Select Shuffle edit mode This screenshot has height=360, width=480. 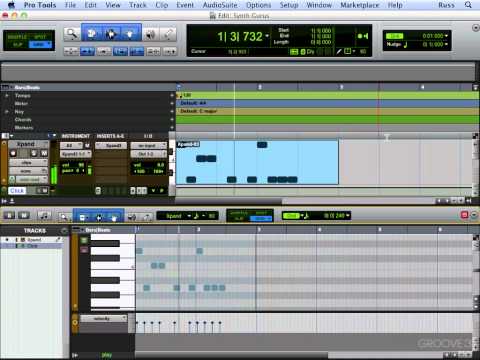17,37
